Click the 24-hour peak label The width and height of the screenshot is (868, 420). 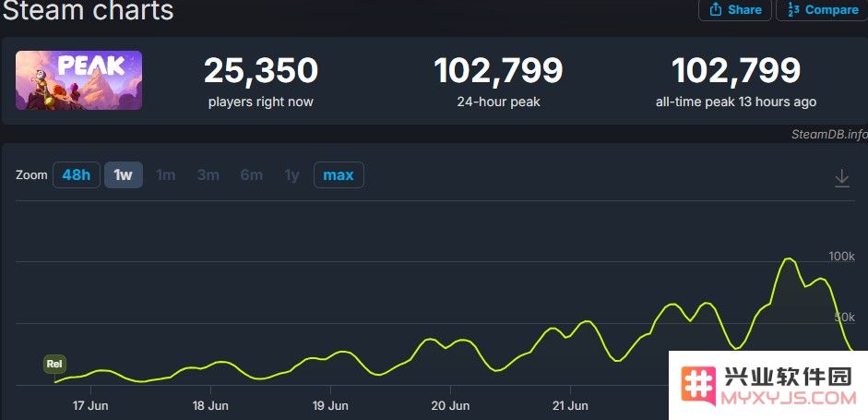pos(498,102)
